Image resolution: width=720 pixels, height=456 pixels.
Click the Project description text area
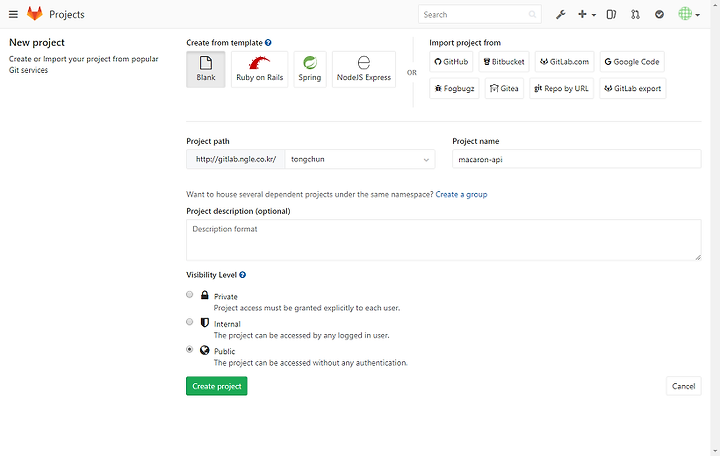[x=444, y=240]
